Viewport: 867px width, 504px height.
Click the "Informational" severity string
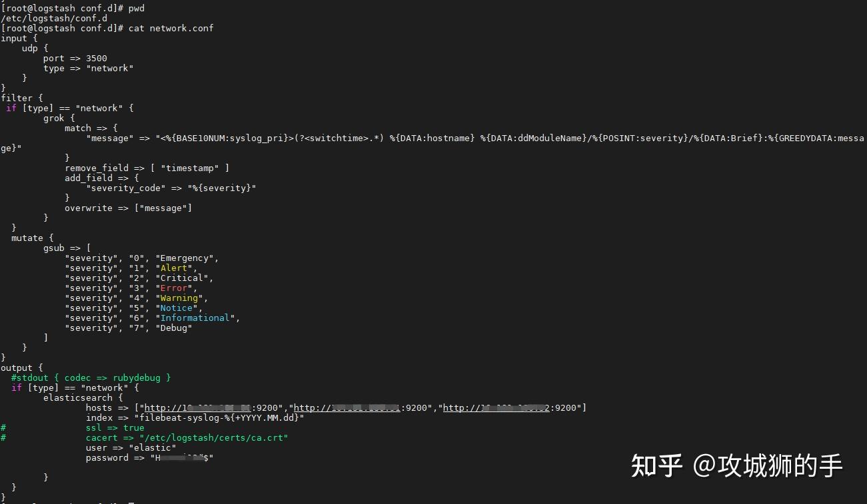click(x=194, y=318)
